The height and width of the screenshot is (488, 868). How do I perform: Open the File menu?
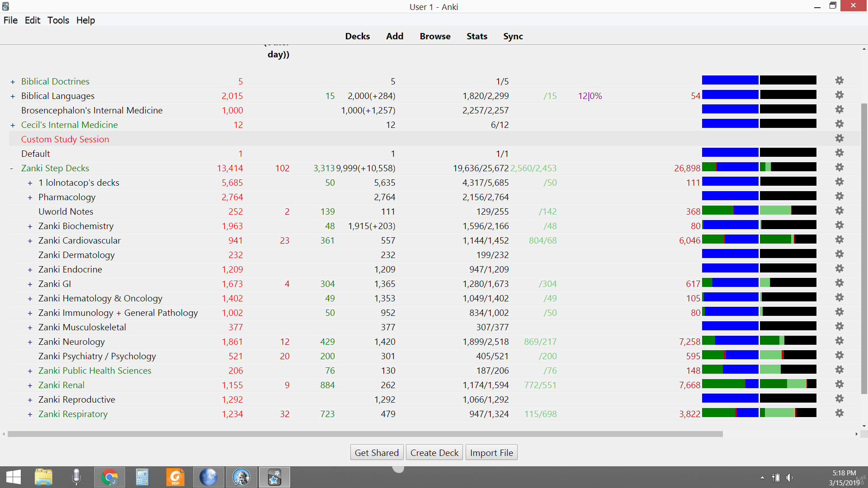tap(10, 20)
